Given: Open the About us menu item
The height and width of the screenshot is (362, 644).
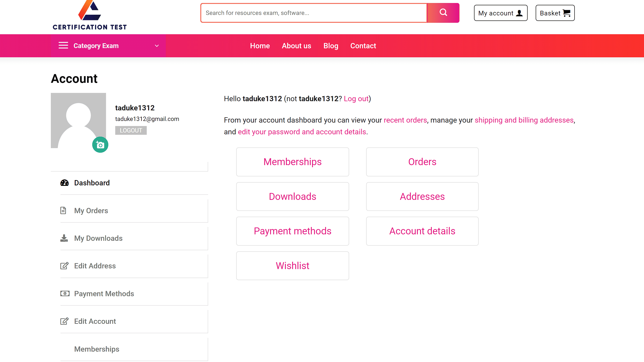Looking at the screenshot, I should point(296,46).
